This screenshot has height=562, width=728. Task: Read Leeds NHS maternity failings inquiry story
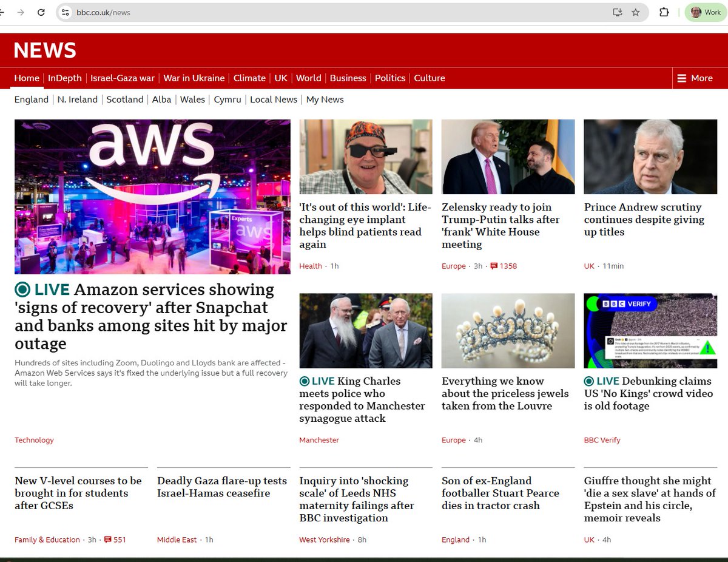coord(357,499)
